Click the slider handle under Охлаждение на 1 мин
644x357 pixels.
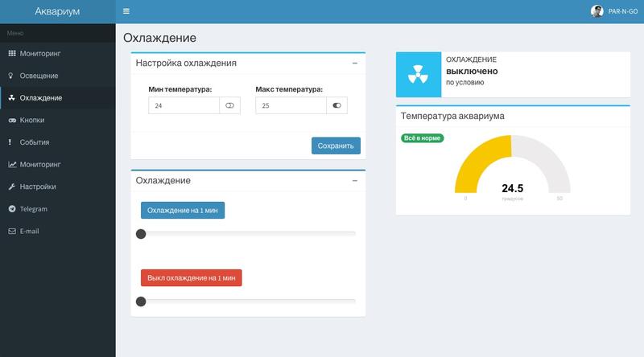(141, 234)
